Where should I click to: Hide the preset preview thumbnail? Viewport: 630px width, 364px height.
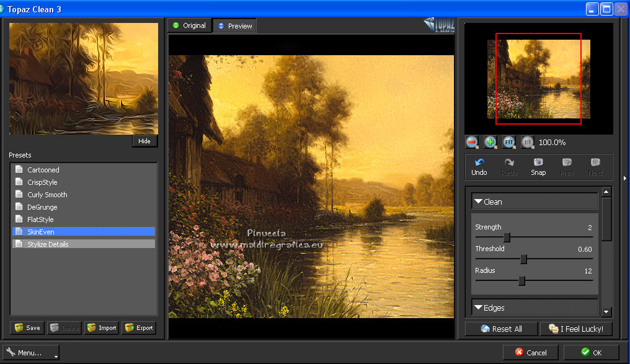coord(144,141)
